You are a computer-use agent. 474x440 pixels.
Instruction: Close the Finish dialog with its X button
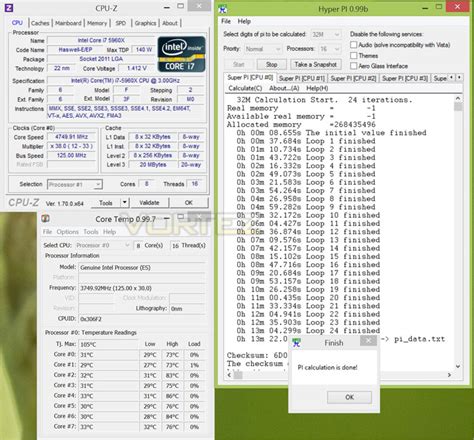tap(368, 340)
